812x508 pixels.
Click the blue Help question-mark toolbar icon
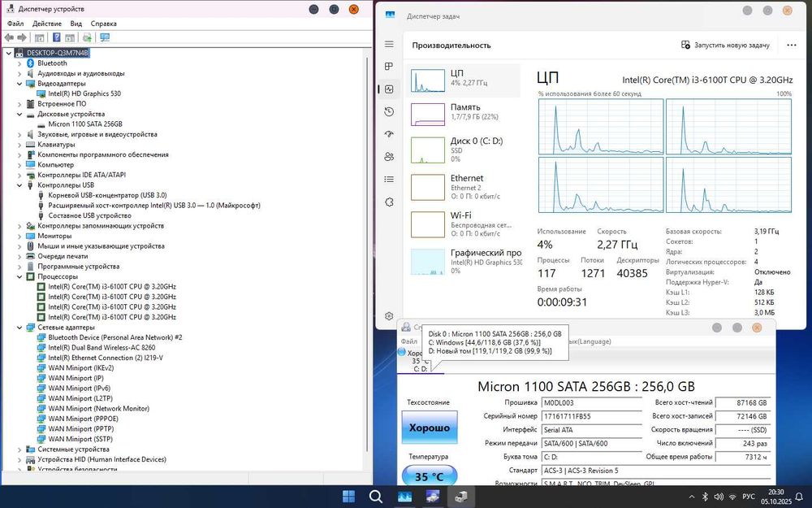57,37
